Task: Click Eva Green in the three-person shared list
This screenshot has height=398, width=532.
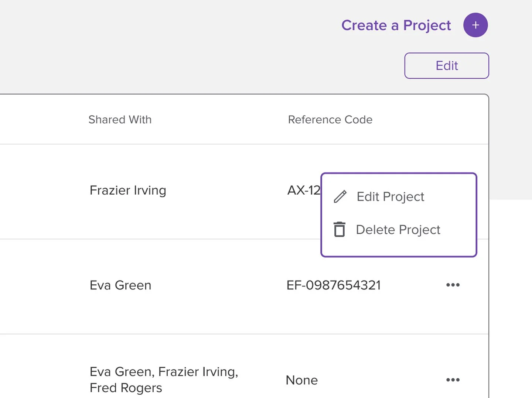Action: 122,372
